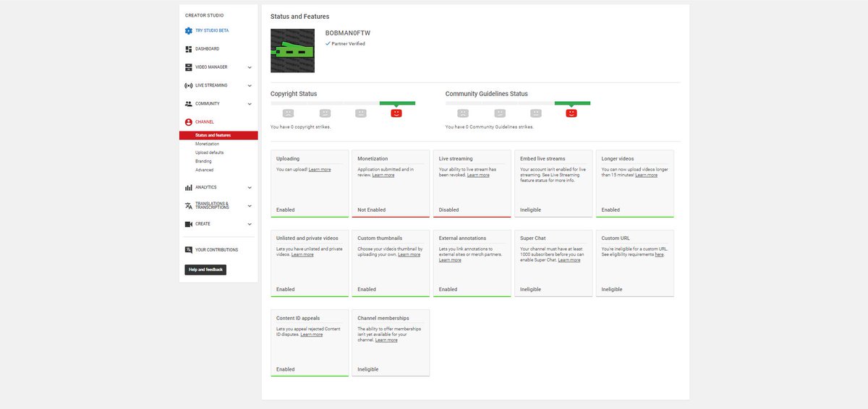Viewport: 868px width, 409px height.
Task: Click Learn more in the External annotations card
Action: [x=450, y=259]
